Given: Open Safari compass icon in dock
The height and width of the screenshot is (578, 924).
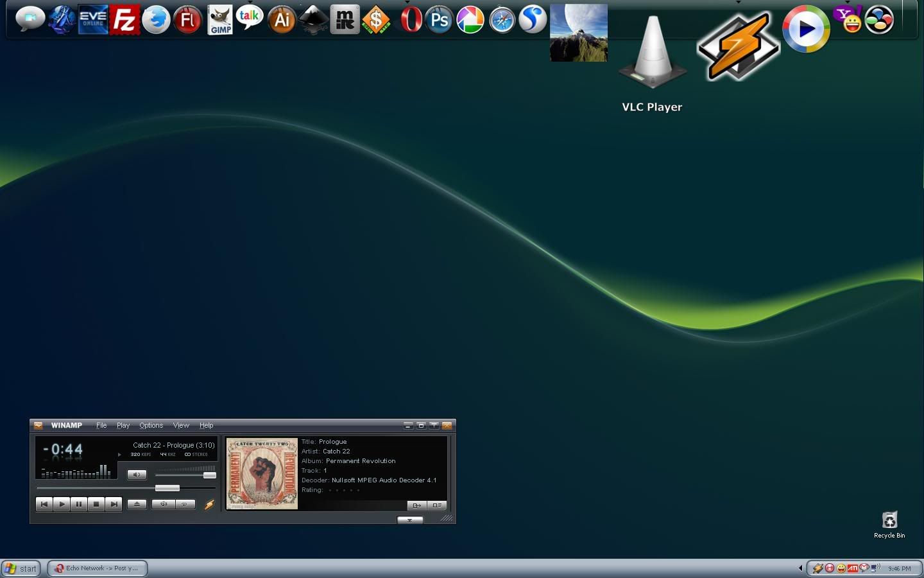Looking at the screenshot, I should [x=502, y=20].
